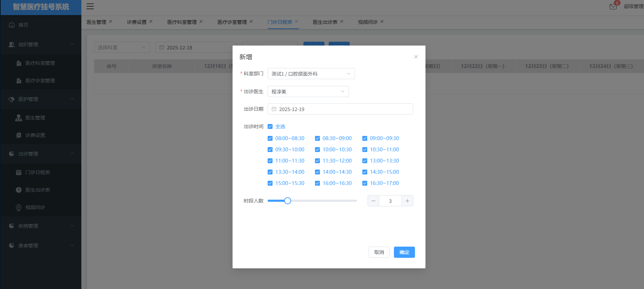The width and height of the screenshot is (644, 289).
Task: Uncheck the 13:00~13:30 time slot
Action: [365, 161]
